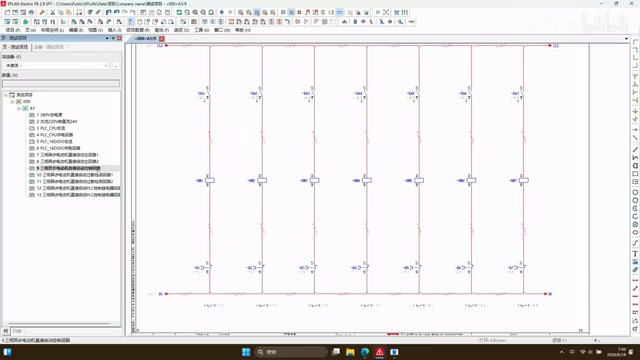Click the ellipsis button beside the filter dropdown

116,65
